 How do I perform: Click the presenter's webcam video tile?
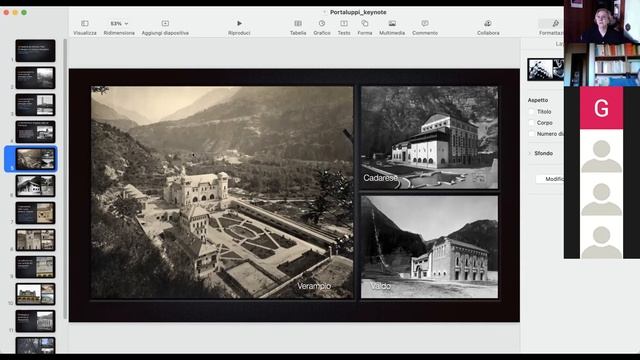tap(602, 22)
